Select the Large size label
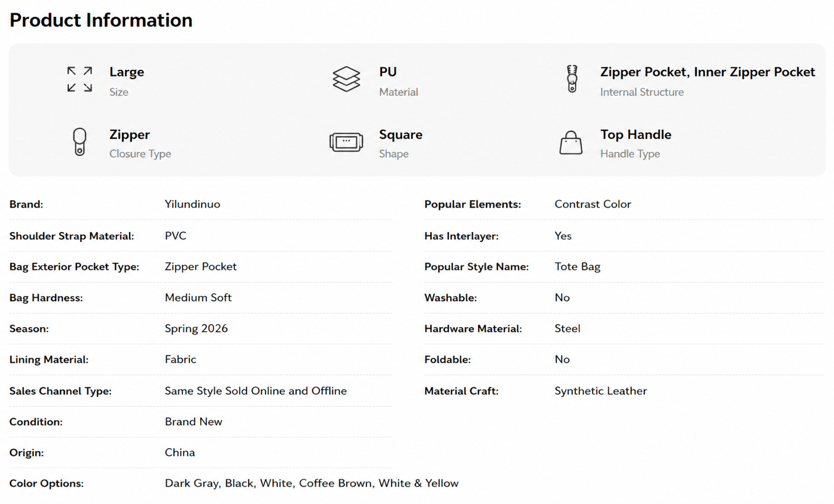834x504 pixels. point(127,72)
